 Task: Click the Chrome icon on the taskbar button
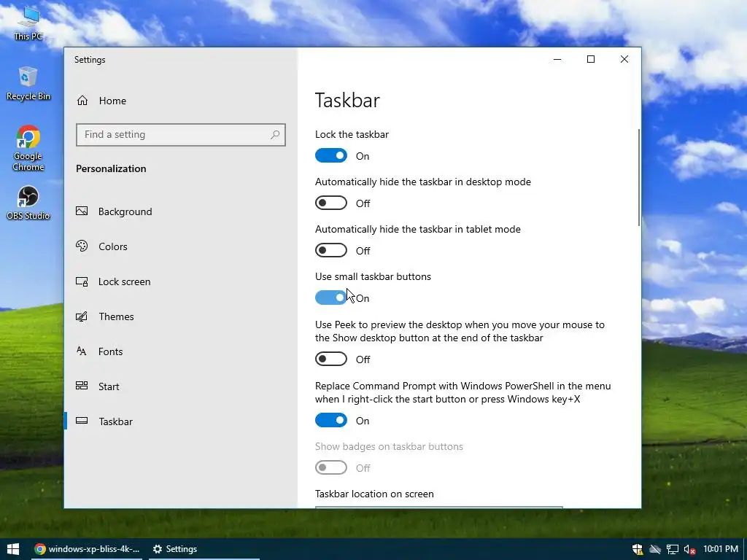point(40,549)
